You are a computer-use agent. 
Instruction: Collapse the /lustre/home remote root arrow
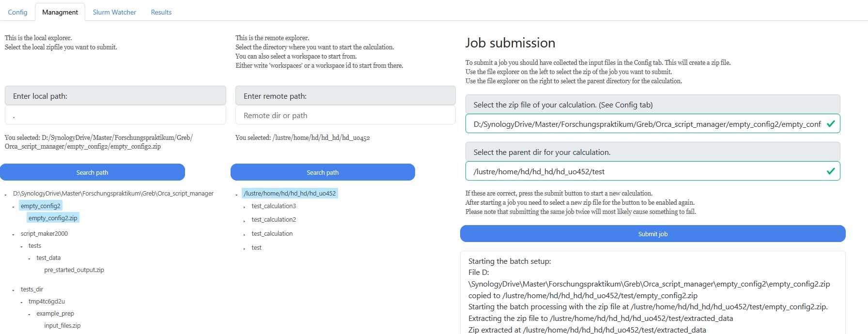click(237, 195)
